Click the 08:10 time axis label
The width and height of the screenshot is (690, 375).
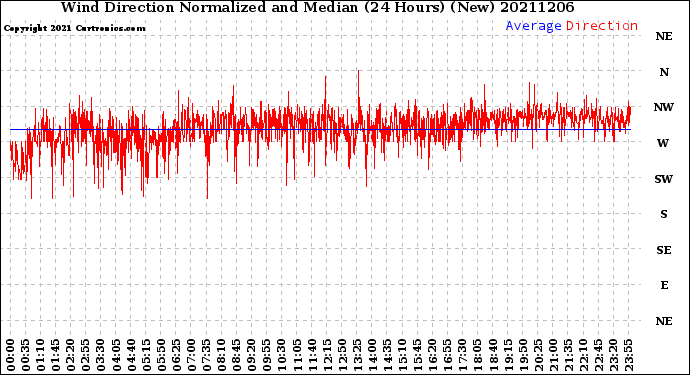point(221,355)
